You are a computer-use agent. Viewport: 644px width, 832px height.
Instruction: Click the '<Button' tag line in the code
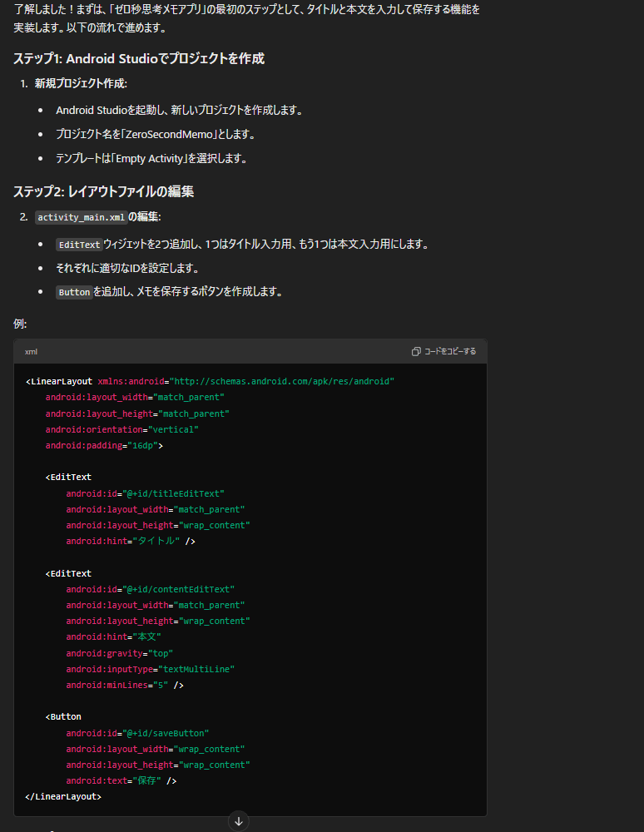[x=64, y=717]
